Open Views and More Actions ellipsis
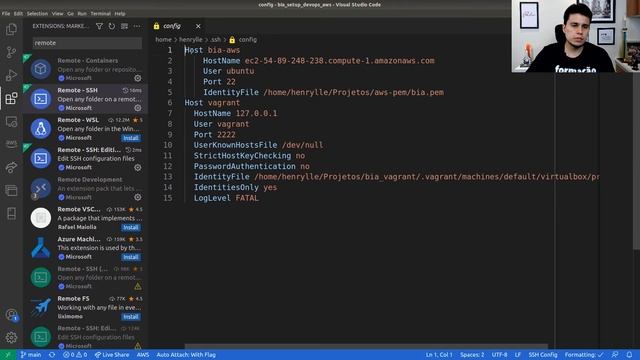Viewport: 640px width, 360px height. point(137,26)
